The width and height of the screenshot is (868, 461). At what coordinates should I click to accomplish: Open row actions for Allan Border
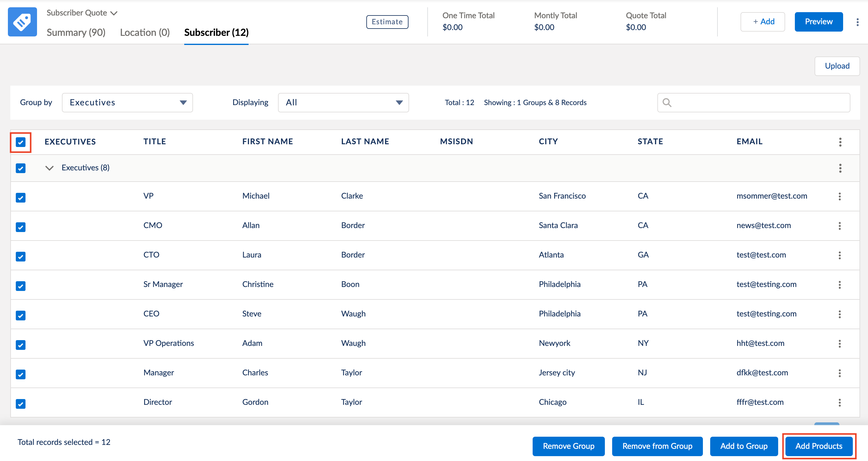coord(839,226)
